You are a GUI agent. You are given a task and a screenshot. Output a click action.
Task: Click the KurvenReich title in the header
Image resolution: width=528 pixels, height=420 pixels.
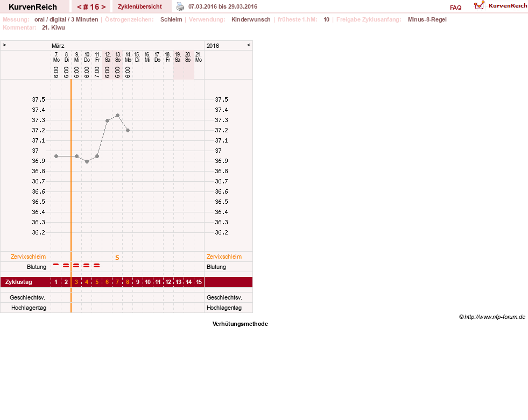tap(33, 7)
